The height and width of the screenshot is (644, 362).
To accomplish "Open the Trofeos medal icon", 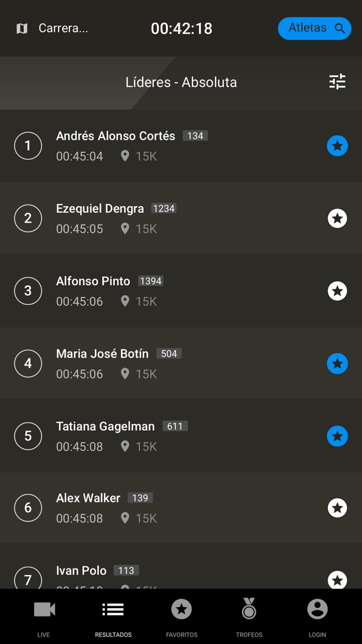I will 249,610.
